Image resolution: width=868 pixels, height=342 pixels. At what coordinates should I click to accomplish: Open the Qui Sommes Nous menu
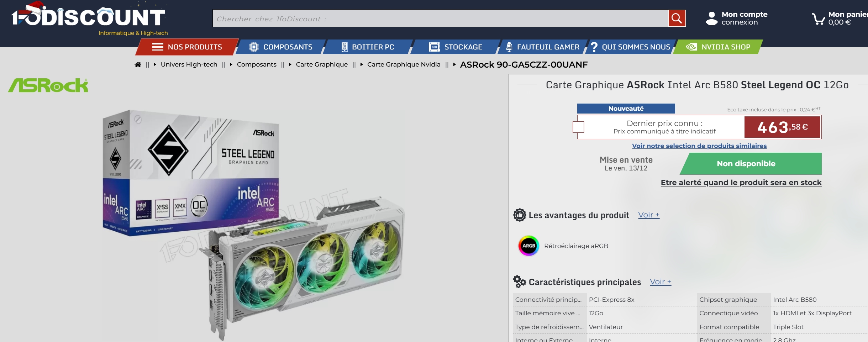630,47
